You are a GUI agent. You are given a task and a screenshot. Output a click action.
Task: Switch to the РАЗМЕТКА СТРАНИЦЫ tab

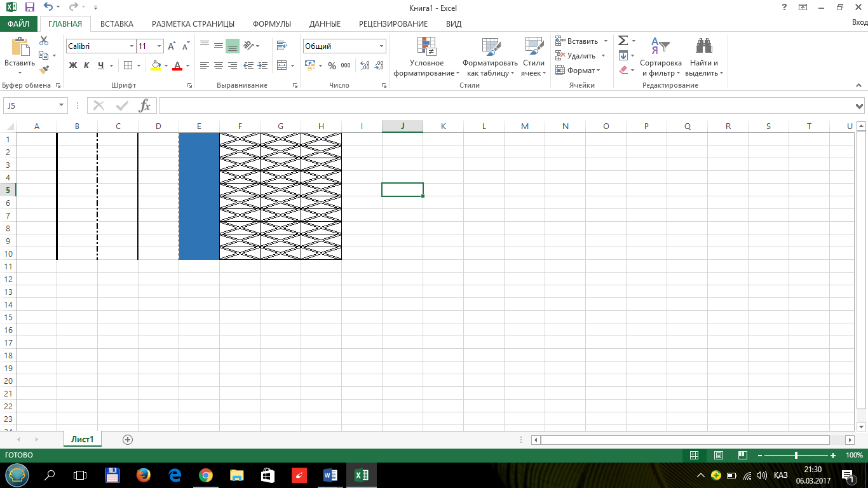point(193,24)
